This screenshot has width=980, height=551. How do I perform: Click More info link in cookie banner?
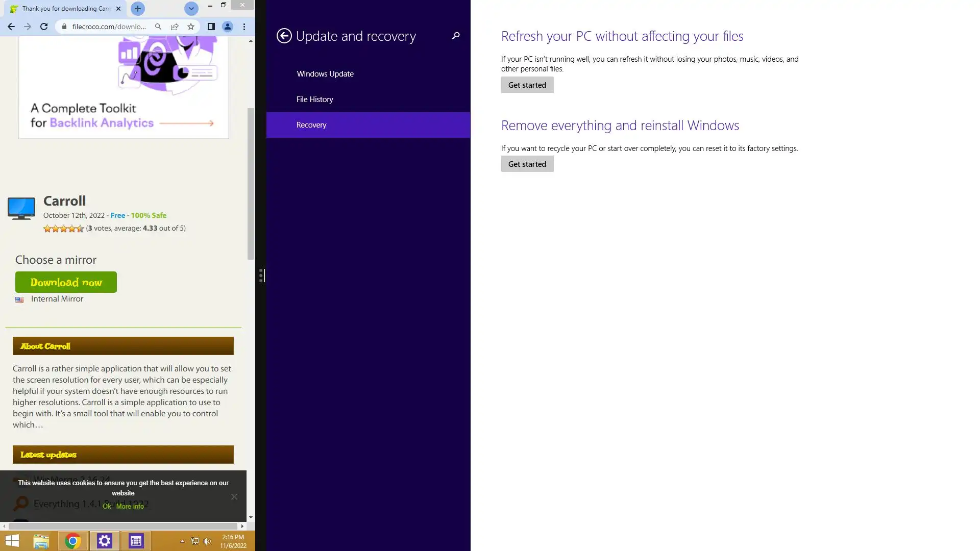click(130, 507)
